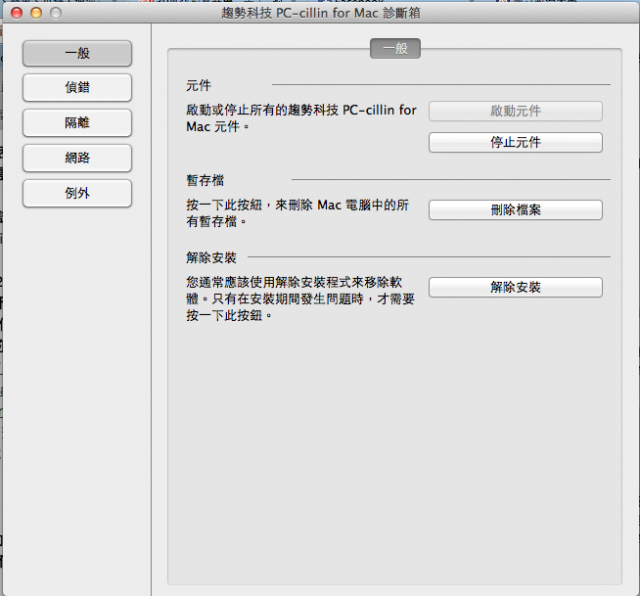Click the 元件 section heading
640x596 pixels.
[199, 86]
